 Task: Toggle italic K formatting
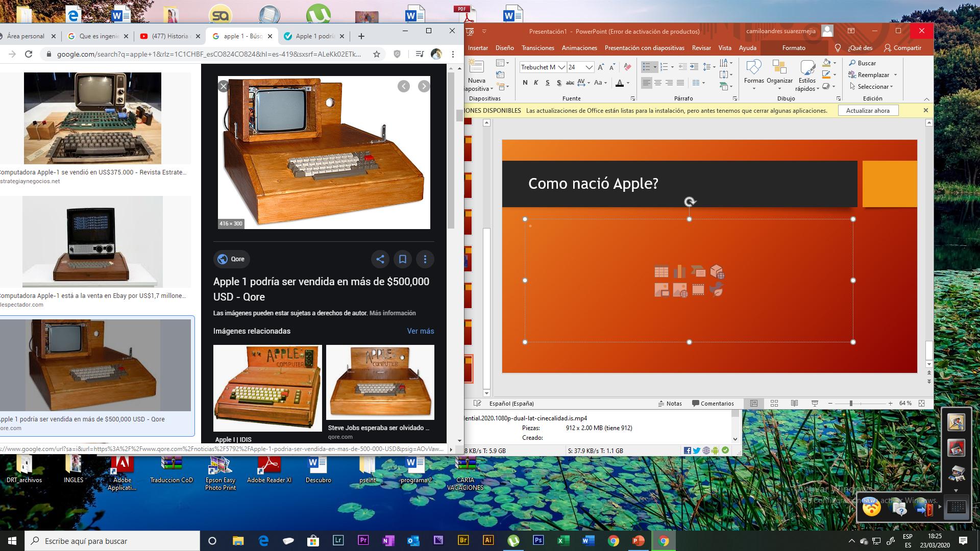point(536,83)
